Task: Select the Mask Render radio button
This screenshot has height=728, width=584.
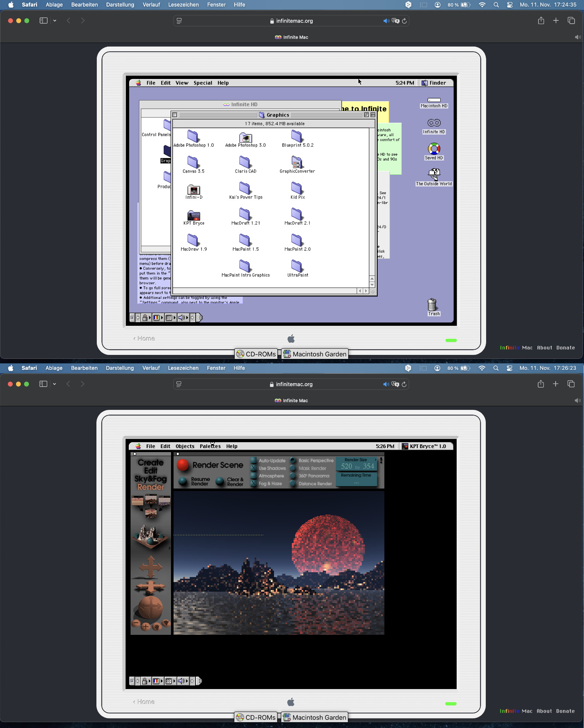Action: pos(293,468)
